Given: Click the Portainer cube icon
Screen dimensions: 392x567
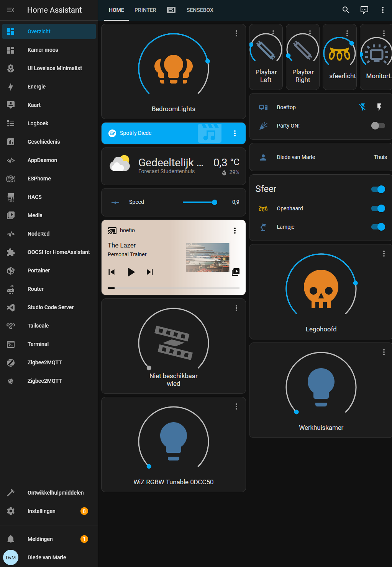Looking at the screenshot, I should point(11,270).
